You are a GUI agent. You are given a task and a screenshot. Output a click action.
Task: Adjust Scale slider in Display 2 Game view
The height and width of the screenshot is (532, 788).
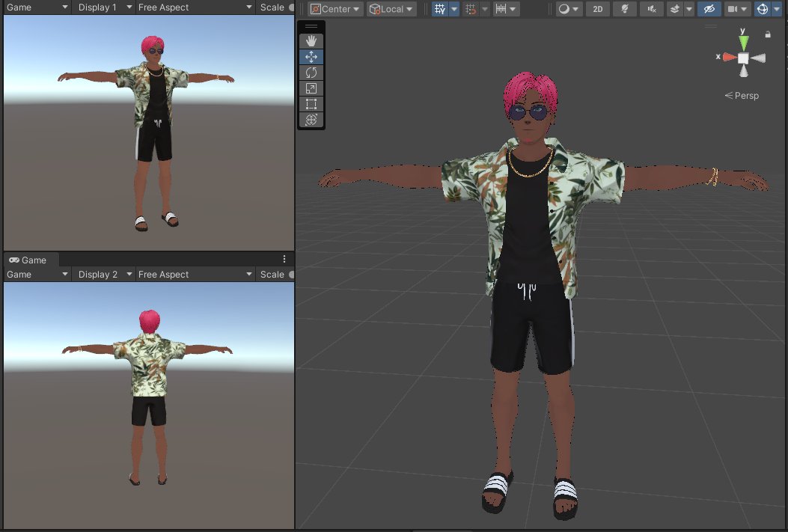coord(291,275)
